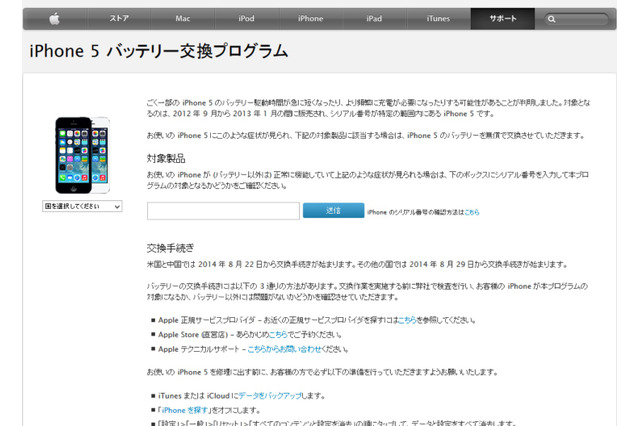
Task: Go to the Mac navigation tab
Action: (x=182, y=18)
